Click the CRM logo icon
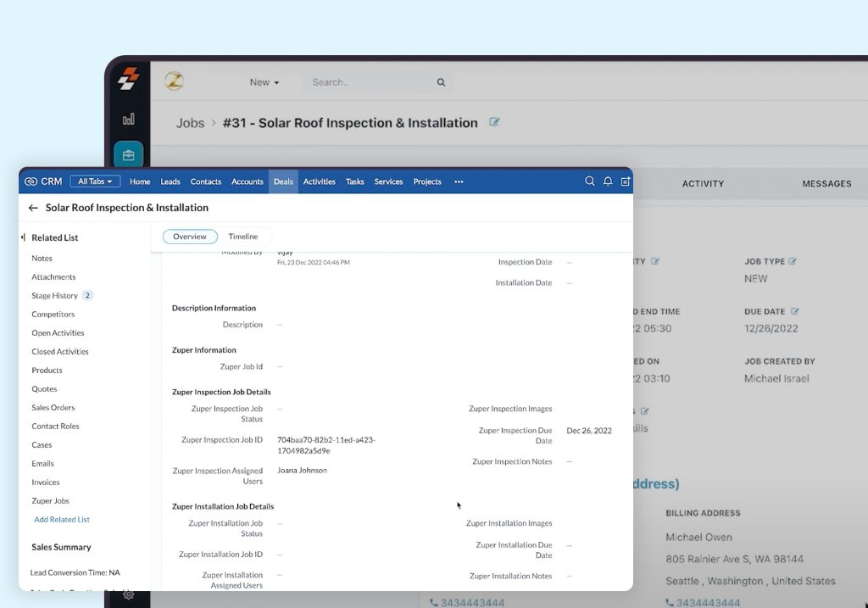Screen dimensions: 868x608 (31, 181)
